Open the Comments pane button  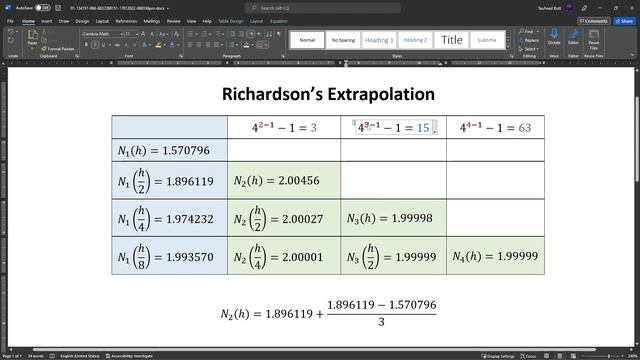pyautogui.click(x=593, y=21)
